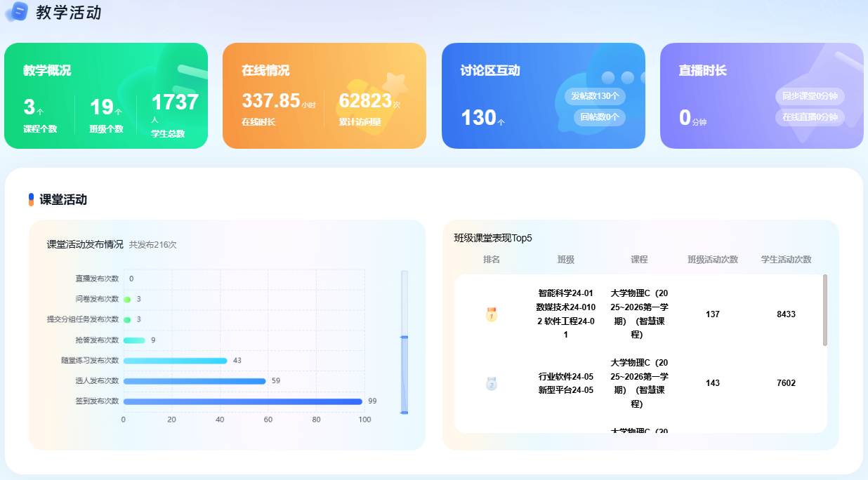The height and width of the screenshot is (480, 868).
Task: Click the 教学活动 header logo icon
Action: pyautogui.click(x=15, y=11)
